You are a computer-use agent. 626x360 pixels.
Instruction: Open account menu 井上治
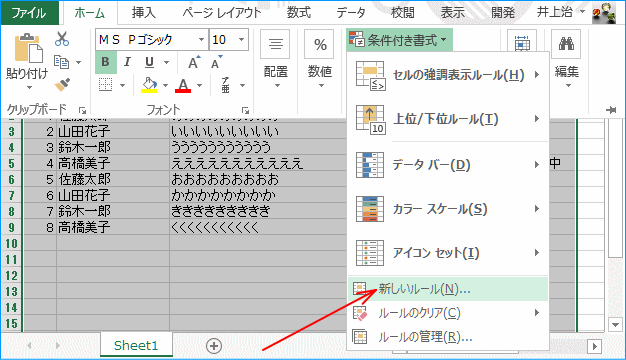561,12
